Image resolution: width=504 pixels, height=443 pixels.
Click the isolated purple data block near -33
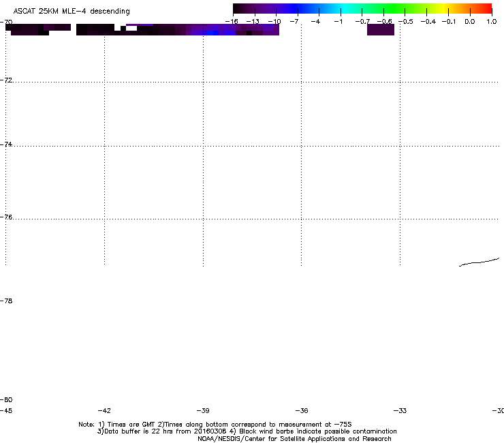[x=381, y=29]
